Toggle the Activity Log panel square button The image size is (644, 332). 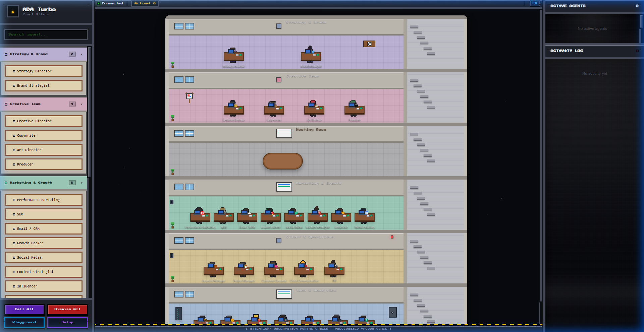tap(637, 51)
